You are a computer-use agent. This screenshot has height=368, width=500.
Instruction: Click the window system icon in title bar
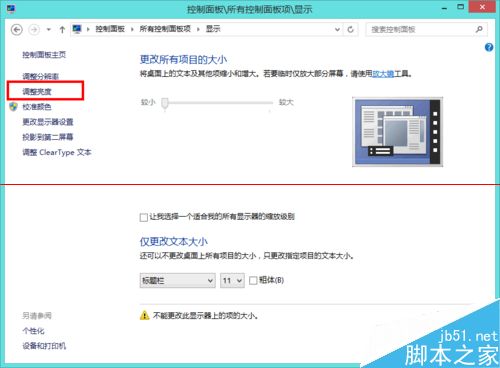11,8
